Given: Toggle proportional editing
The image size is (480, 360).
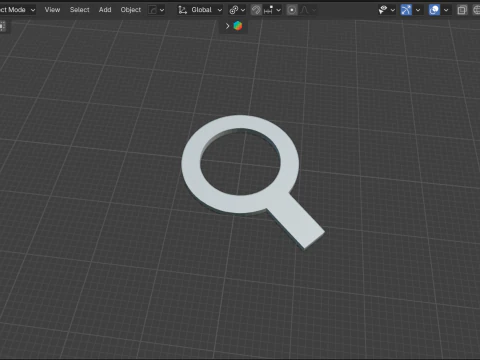Looking at the screenshot, I should (292, 10).
